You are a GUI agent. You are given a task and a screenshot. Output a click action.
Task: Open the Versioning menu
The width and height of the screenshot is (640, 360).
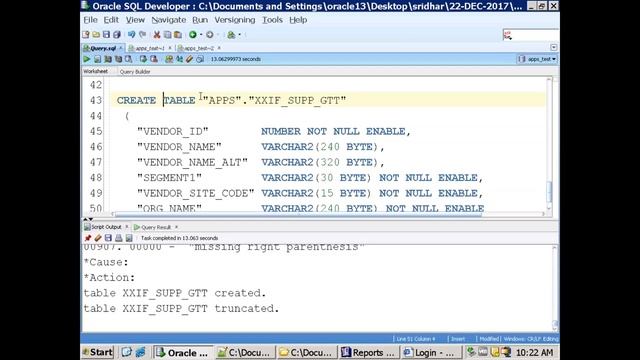click(x=235, y=20)
